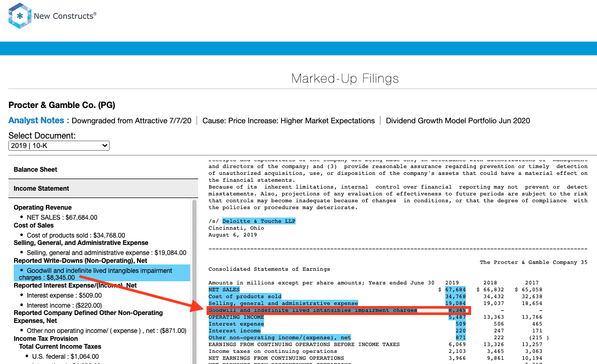Click the Reported Write-Downs (Non-Operating), Net heading

[80, 261]
